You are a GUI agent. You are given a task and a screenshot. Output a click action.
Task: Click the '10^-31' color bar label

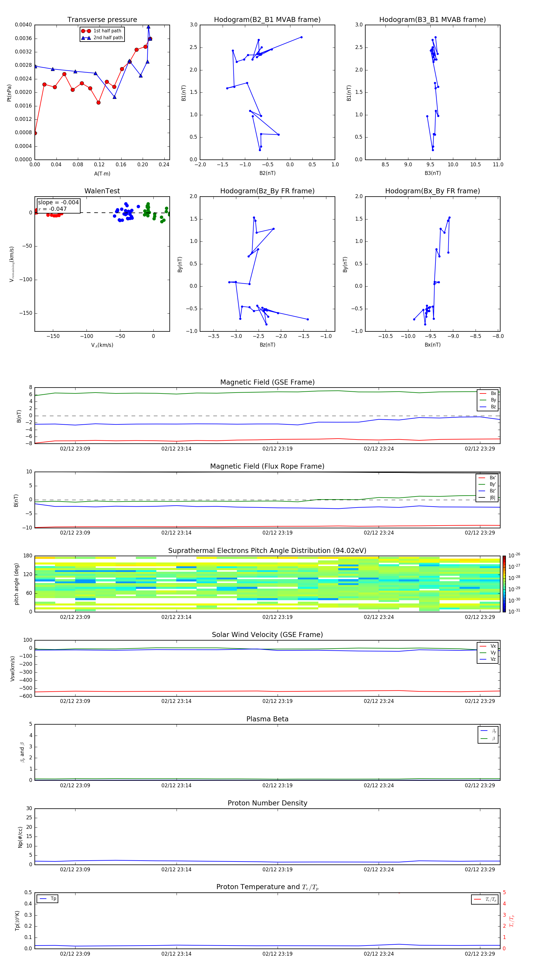point(514,611)
